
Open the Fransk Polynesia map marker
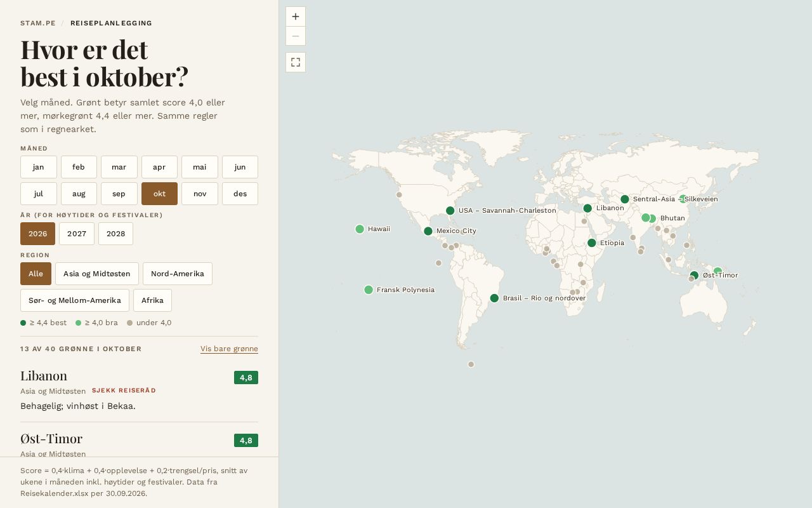coord(369,290)
